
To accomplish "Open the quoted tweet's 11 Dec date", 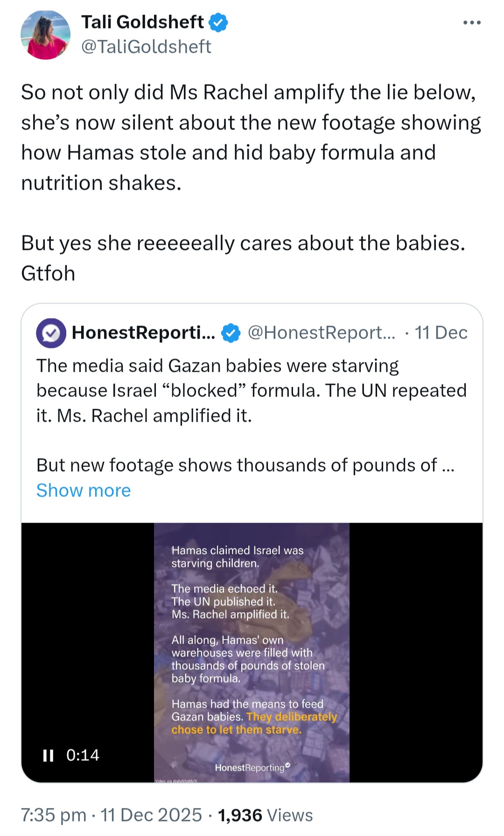I will (x=441, y=333).
